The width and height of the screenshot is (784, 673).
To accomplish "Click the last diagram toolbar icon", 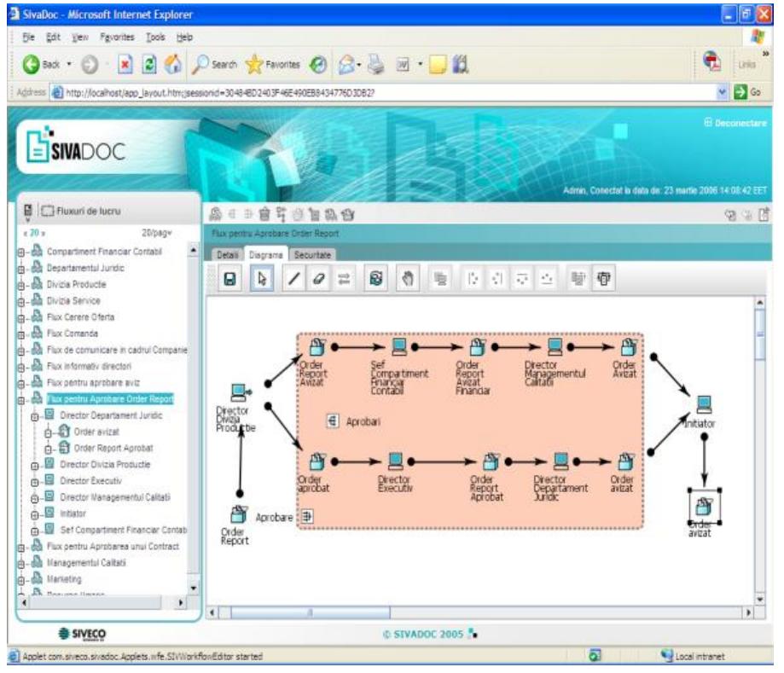I will [x=604, y=279].
